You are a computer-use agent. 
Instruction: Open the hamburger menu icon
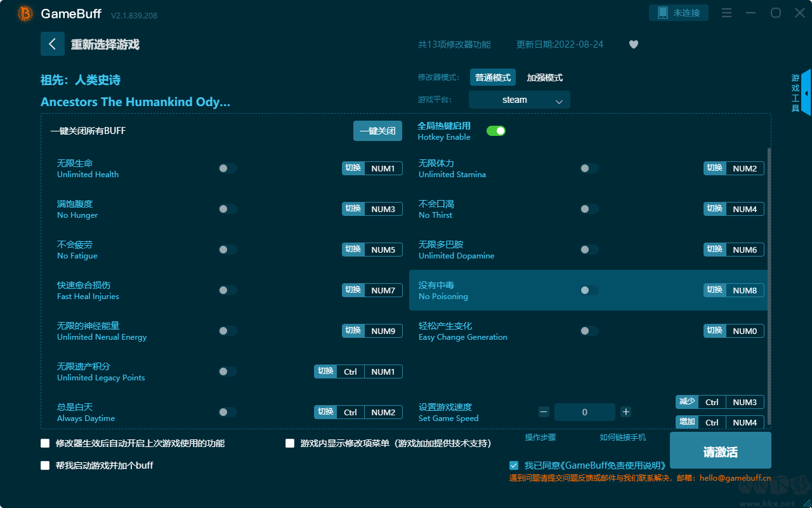(727, 13)
